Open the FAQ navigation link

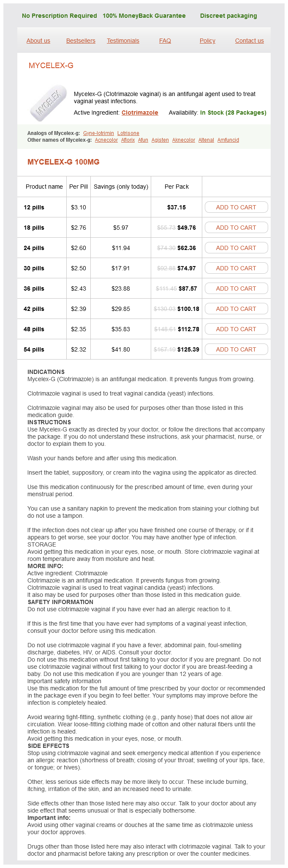click(x=165, y=41)
